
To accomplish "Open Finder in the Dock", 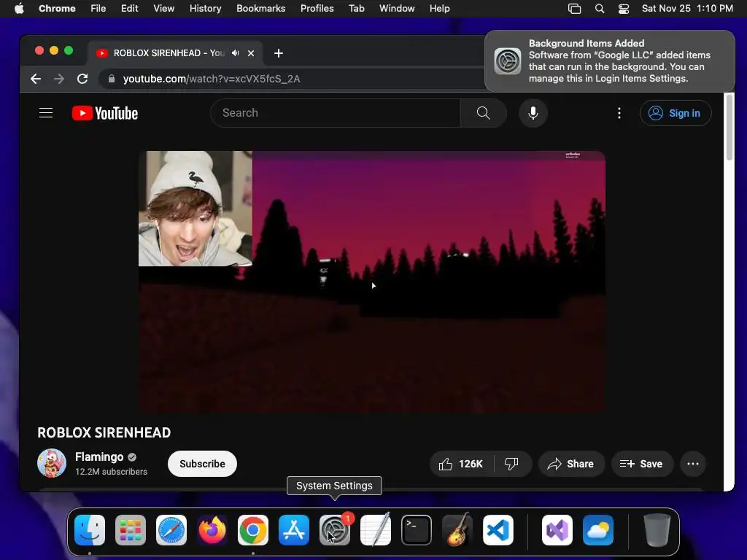I will [90, 530].
